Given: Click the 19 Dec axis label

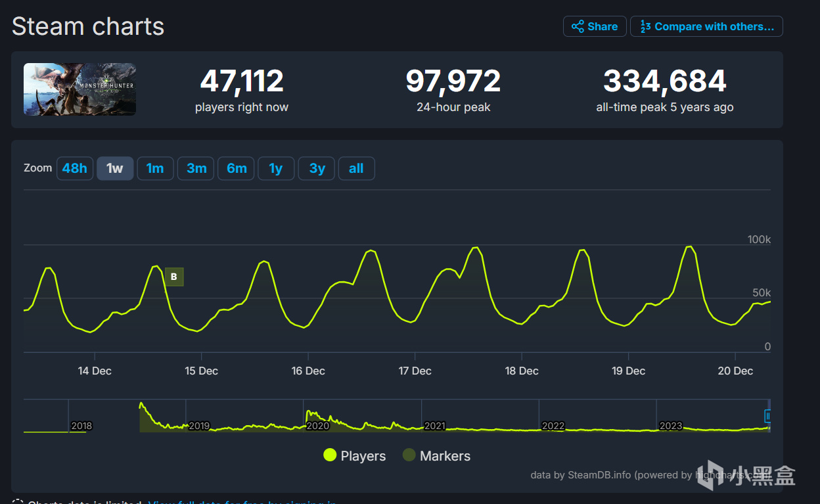Looking at the screenshot, I should 628,371.
